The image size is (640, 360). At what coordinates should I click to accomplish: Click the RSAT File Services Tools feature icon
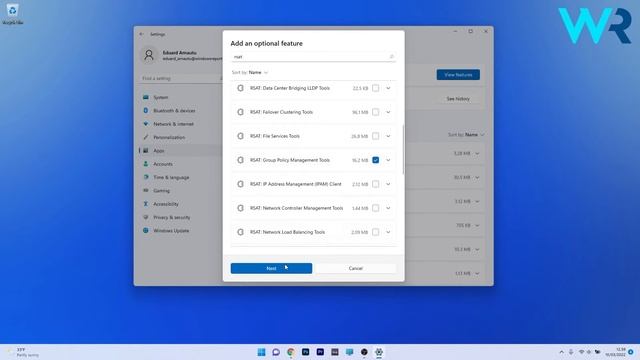[x=240, y=136]
